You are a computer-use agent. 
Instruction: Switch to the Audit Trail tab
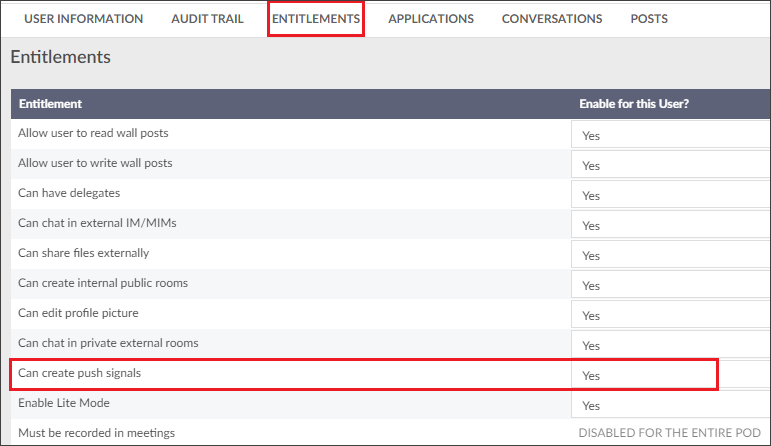coord(207,19)
